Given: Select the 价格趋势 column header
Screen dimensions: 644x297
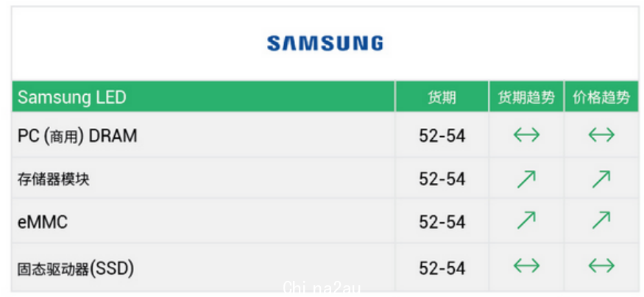Looking at the screenshot, I should click(601, 97).
